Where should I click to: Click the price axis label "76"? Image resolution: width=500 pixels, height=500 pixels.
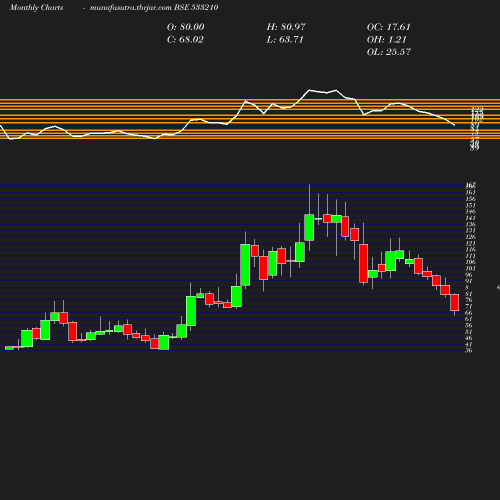point(469,300)
